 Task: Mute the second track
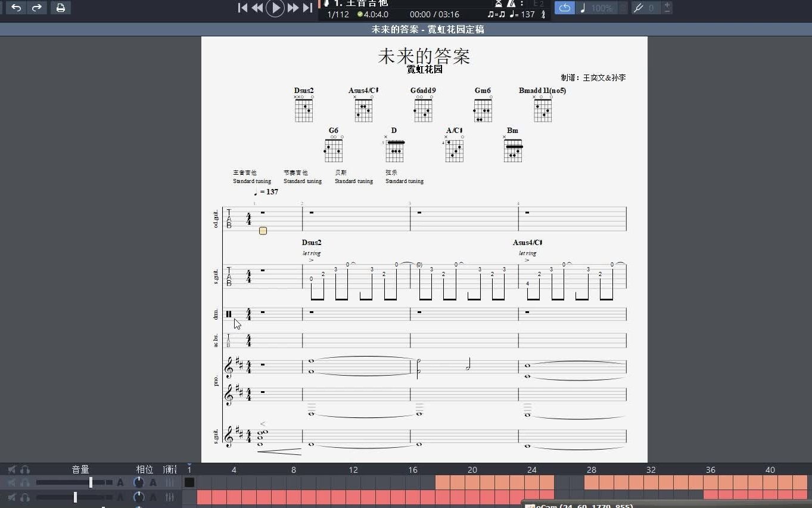(11, 497)
